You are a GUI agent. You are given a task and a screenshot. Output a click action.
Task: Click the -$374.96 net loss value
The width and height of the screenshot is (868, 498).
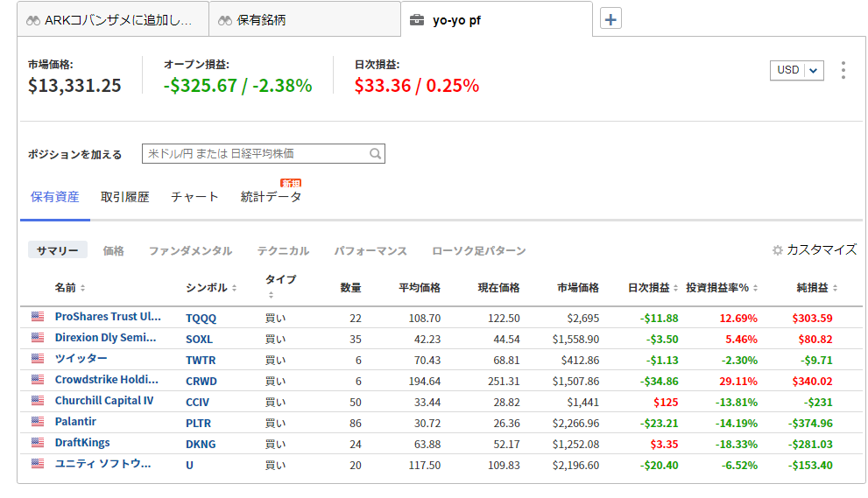810,424
